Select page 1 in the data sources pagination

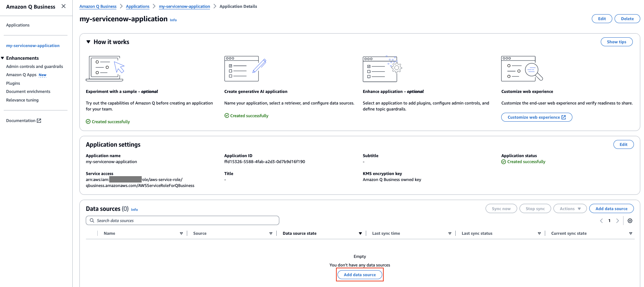click(609, 221)
